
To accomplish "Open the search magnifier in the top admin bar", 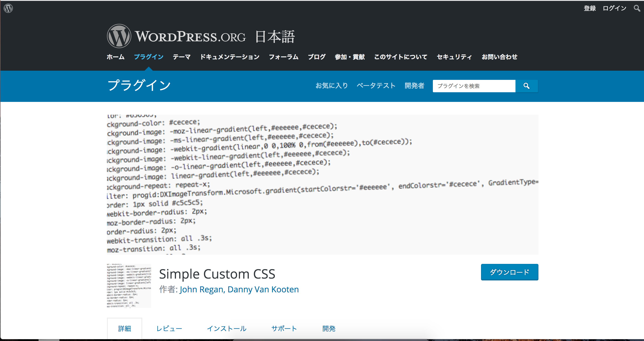I will (637, 8).
